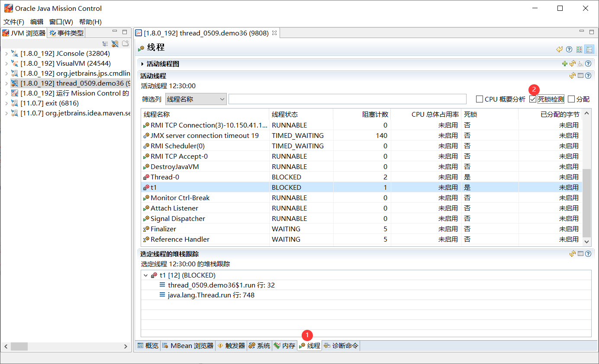This screenshot has height=364, width=599.
Task: Minimize the JVM 浏览器 panel view
Action: tap(115, 32)
